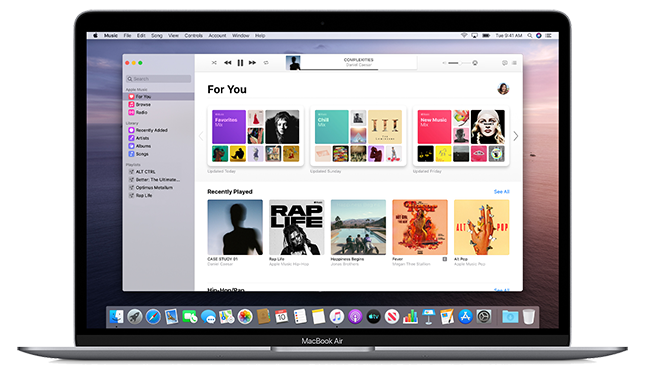Open Messages from the Dock

(208, 317)
